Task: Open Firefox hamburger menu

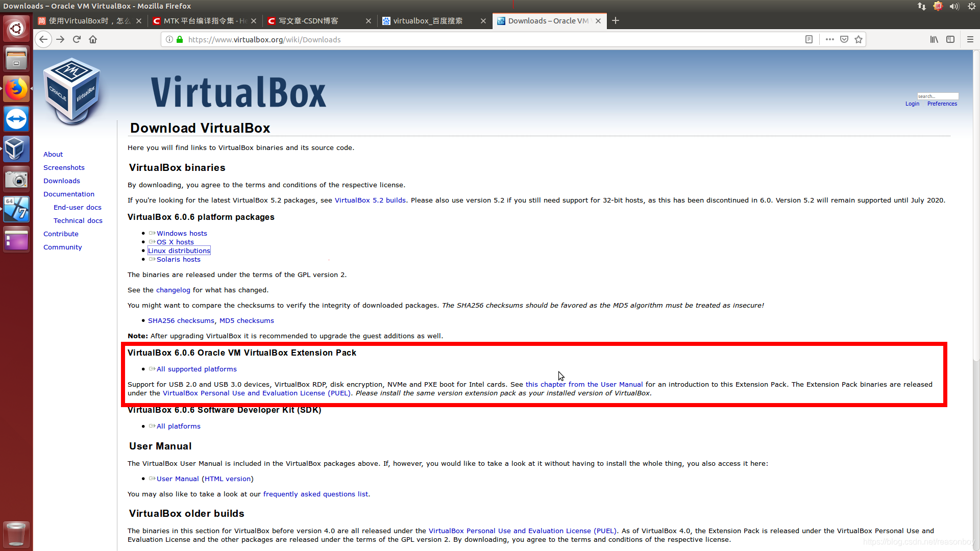Action: (x=970, y=39)
